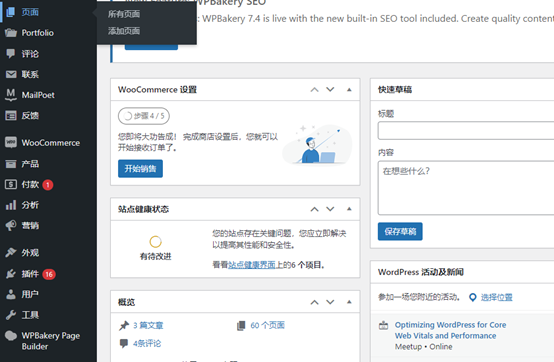Click the location pin icon by 选择位置
The image size is (554, 362).
pyautogui.click(x=472, y=297)
